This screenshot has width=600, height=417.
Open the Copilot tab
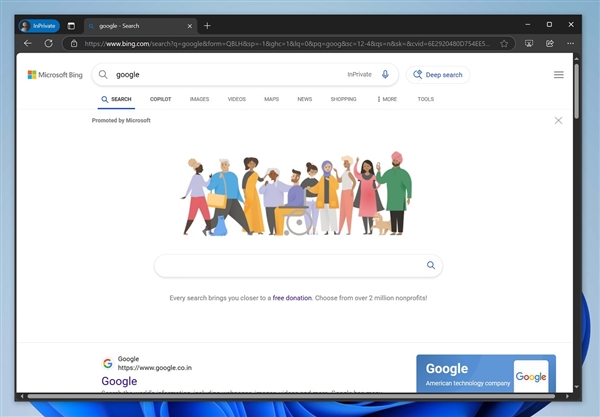click(160, 99)
